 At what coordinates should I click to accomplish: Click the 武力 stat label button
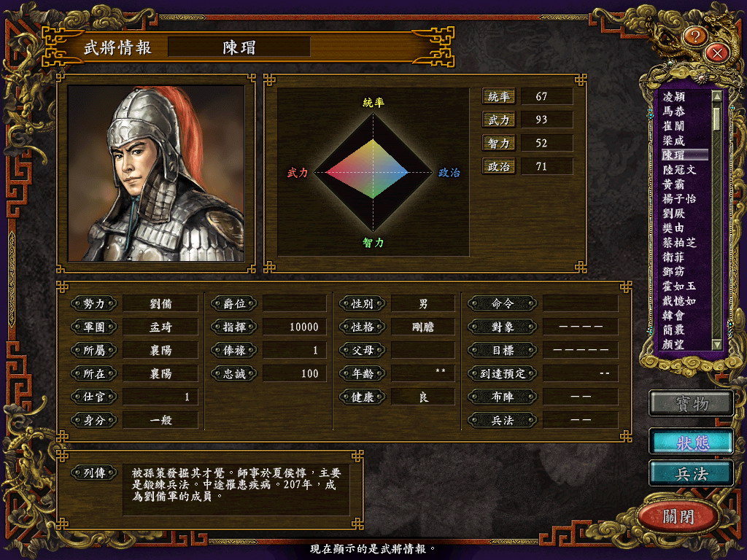[x=498, y=120]
